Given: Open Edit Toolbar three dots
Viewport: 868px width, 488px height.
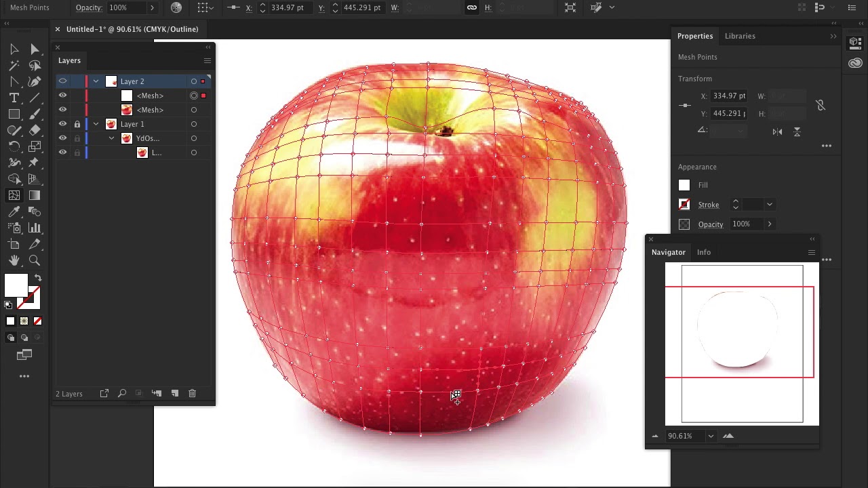Looking at the screenshot, I should pos(24,376).
